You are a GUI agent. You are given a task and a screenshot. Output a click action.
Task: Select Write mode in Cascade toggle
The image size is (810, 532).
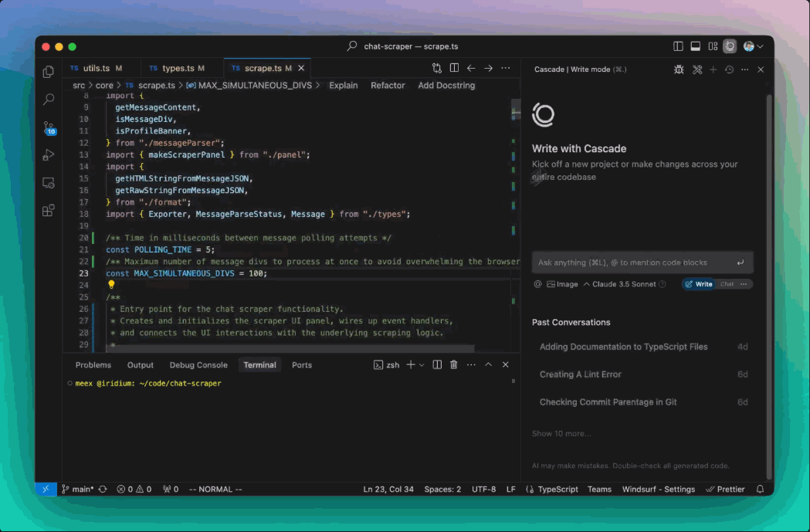699,284
